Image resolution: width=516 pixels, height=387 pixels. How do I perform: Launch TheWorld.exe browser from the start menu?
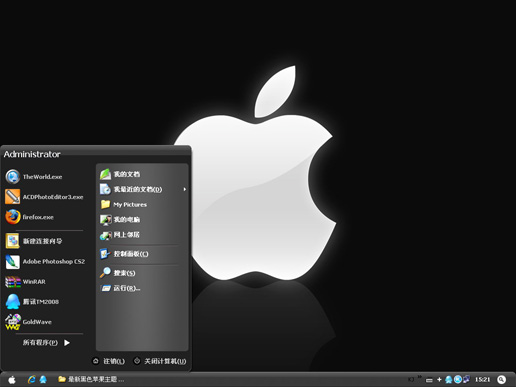click(35, 177)
